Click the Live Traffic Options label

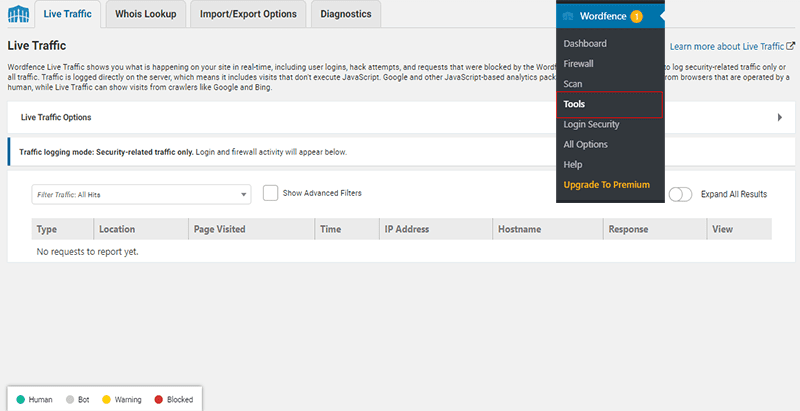[56, 117]
